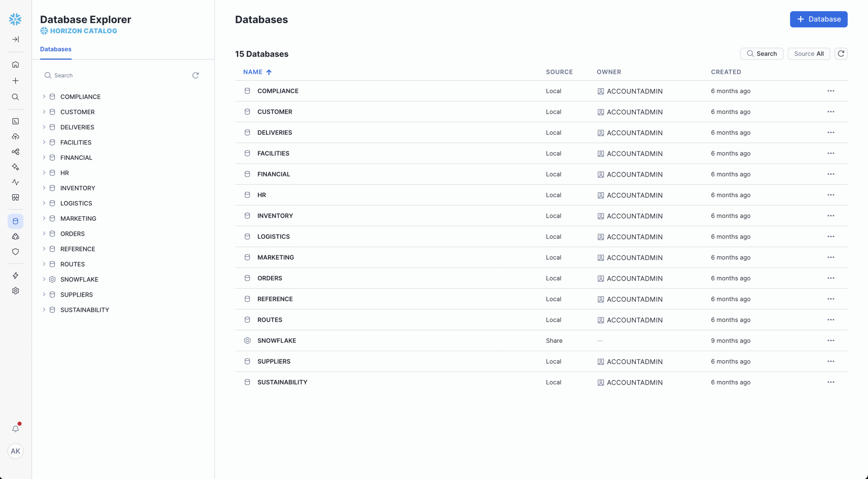Expand the INVENTORY tree node
Image resolution: width=868 pixels, height=479 pixels.
[x=44, y=188]
